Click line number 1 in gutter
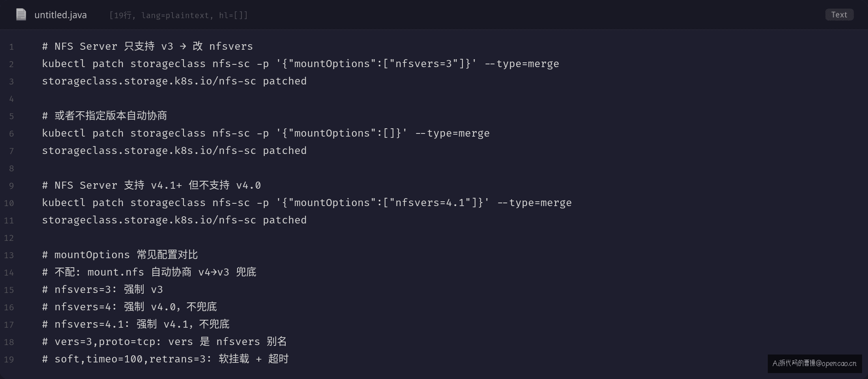This screenshot has width=868, height=379. (x=11, y=47)
